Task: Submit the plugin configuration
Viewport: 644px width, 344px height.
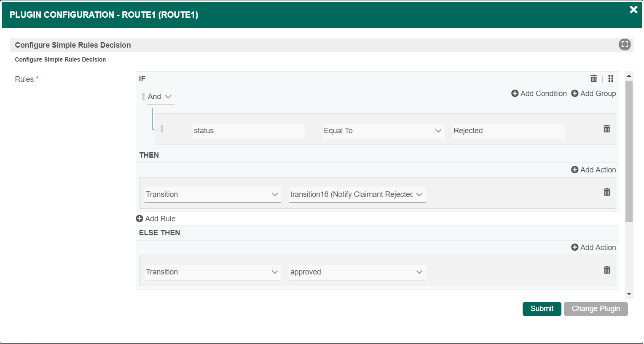Action: [542, 309]
